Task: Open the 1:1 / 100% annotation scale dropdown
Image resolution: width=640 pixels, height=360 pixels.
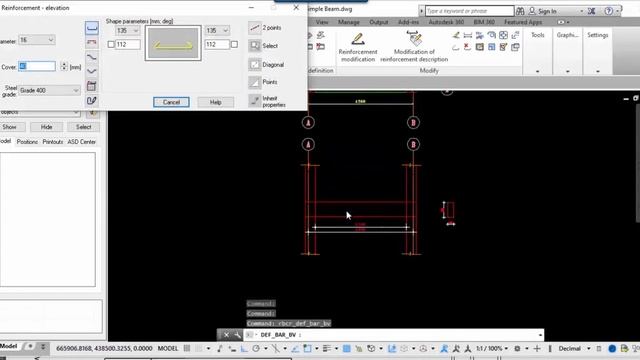Action: pos(492,349)
